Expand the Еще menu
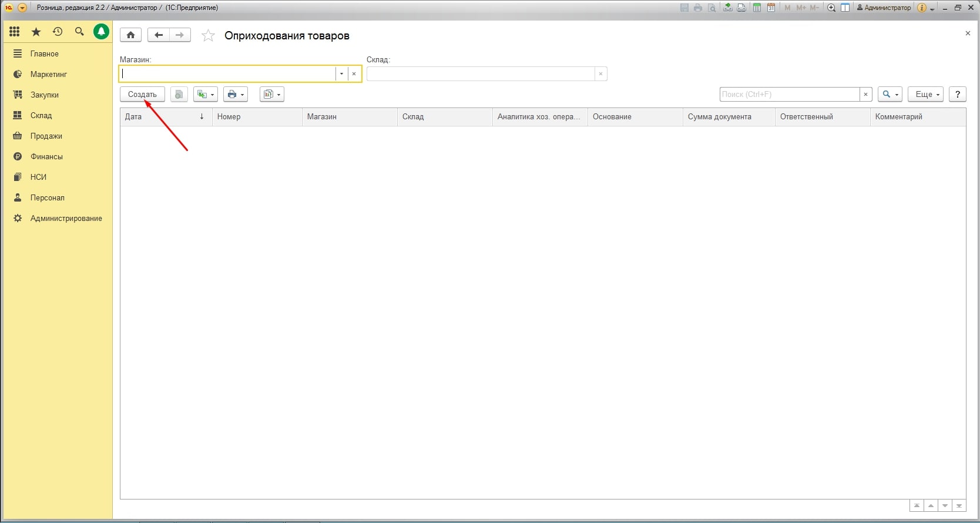 925,95
